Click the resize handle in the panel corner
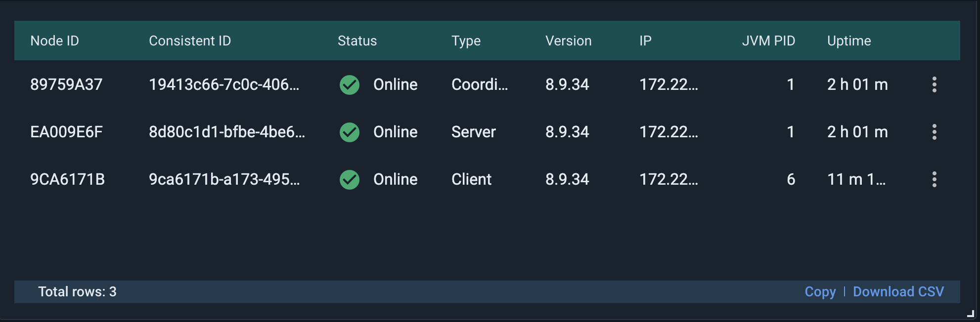The height and width of the screenshot is (322, 980). click(971, 313)
